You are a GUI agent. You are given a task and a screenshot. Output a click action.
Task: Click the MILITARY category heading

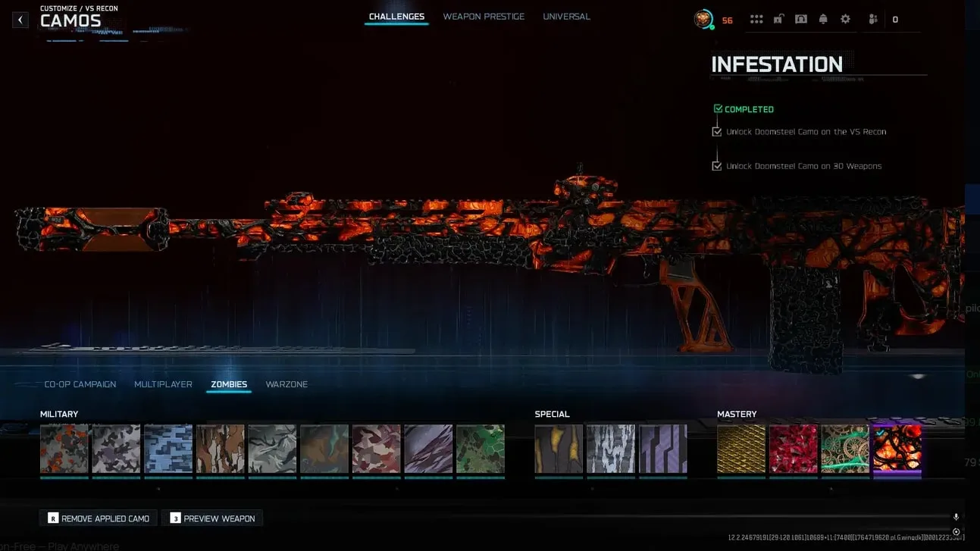[59, 414]
